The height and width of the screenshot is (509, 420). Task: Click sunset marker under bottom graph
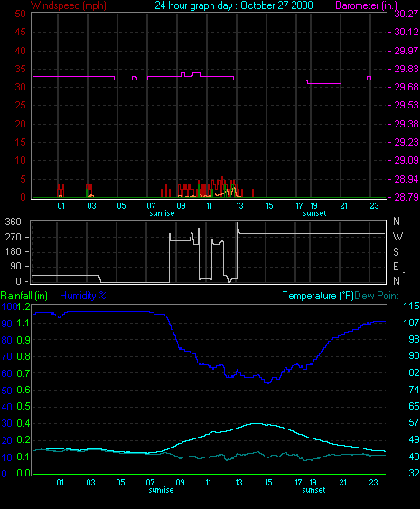pos(313,490)
